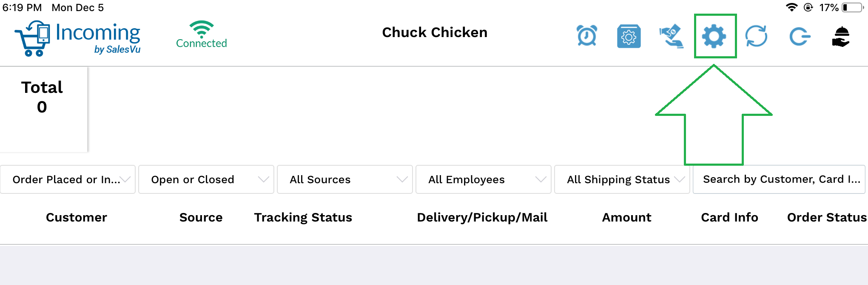Click the Incoming by SalesVu logo
This screenshot has height=285, width=868.
77,38
